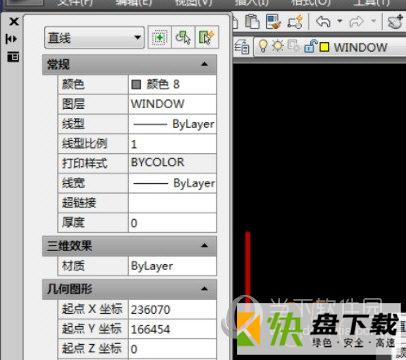Open the Undo history dropdown arrow
406x360 pixels.
pos(339,21)
